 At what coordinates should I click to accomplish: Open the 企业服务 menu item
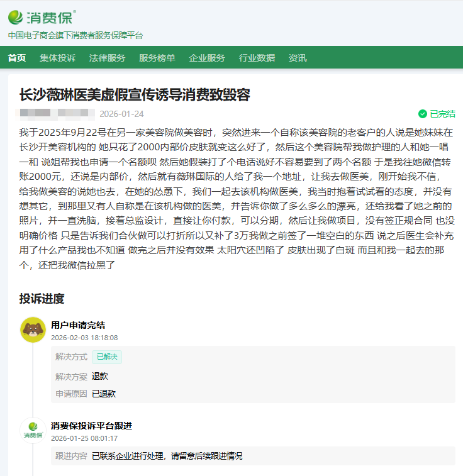pos(207,58)
